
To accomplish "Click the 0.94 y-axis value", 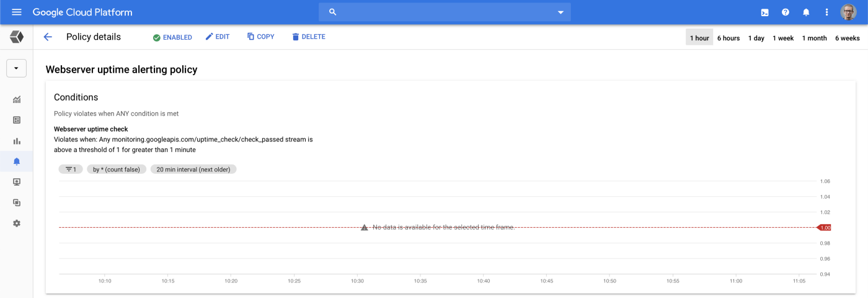I will pos(825,274).
